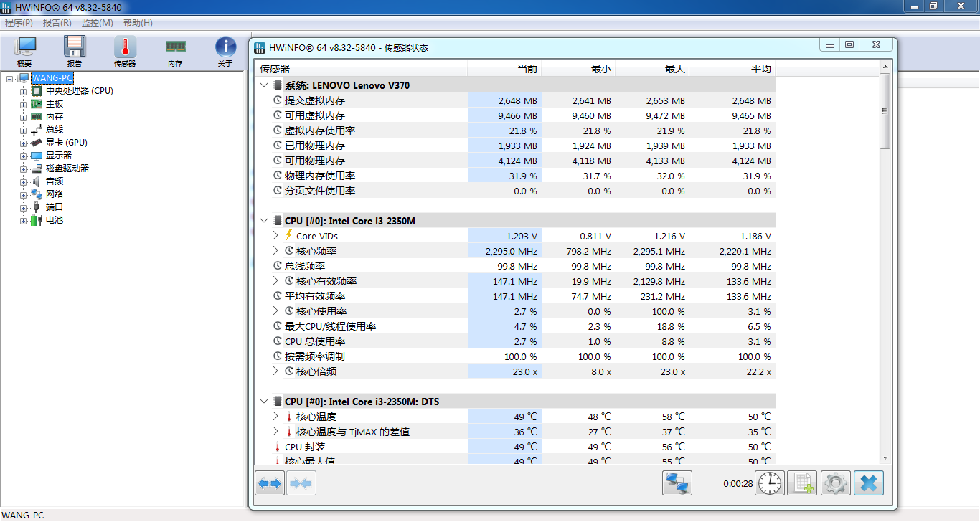The height and width of the screenshot is (522, 980).
Task: Click the 已用物理内存 current value 1,933 MB
Action: click(517, 146)
